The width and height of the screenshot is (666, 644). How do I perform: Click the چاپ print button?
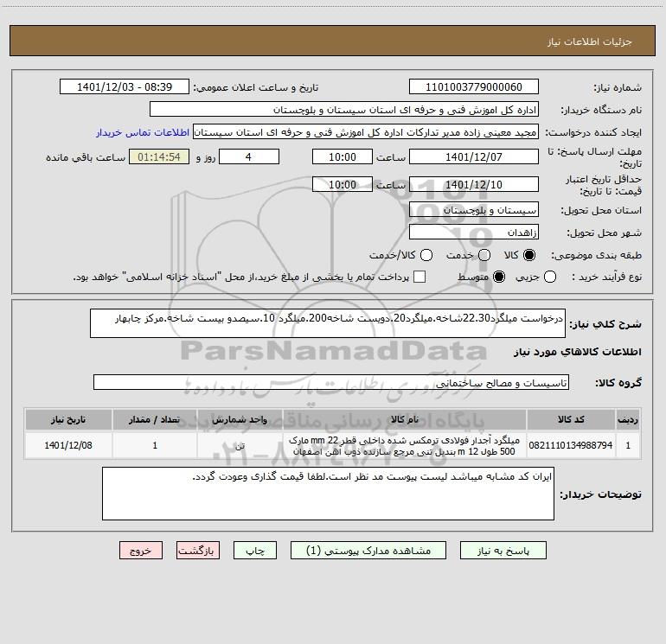(x=255, y=550)
